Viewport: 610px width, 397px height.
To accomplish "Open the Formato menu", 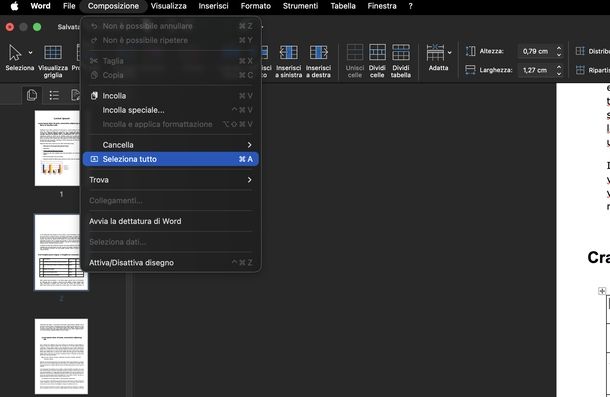I will 256,6.
